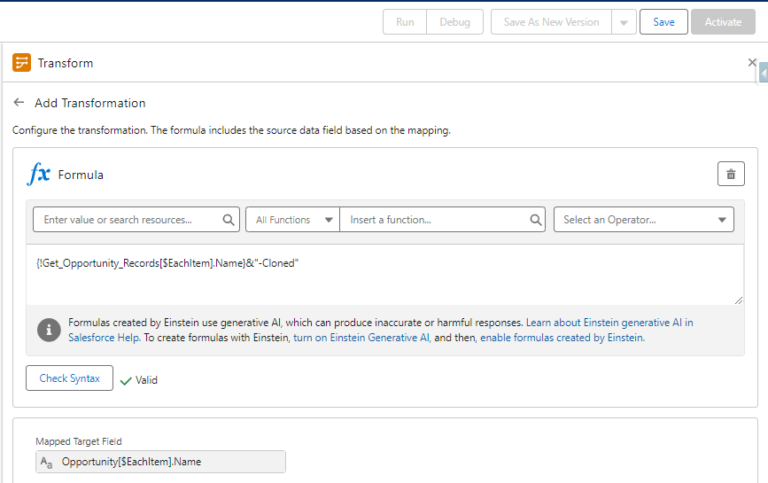
Task: Open the Select an Operator dropdown
Action: tap(643, 220)
